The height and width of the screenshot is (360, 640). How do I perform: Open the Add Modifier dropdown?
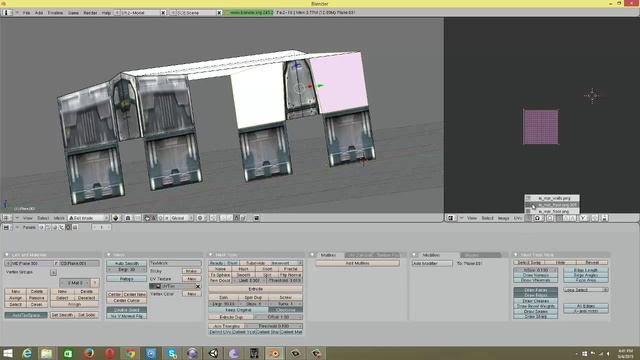click(x=432, y=264)
